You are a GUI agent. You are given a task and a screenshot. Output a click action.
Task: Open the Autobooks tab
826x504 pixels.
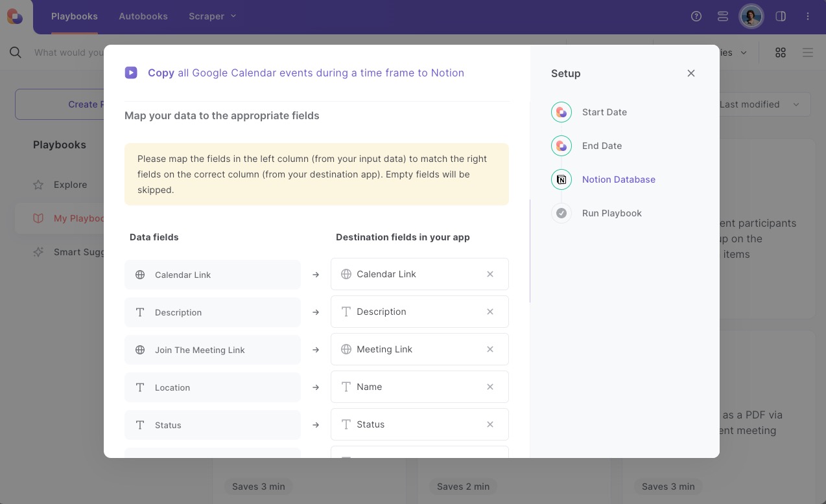(x=143, y=16)
